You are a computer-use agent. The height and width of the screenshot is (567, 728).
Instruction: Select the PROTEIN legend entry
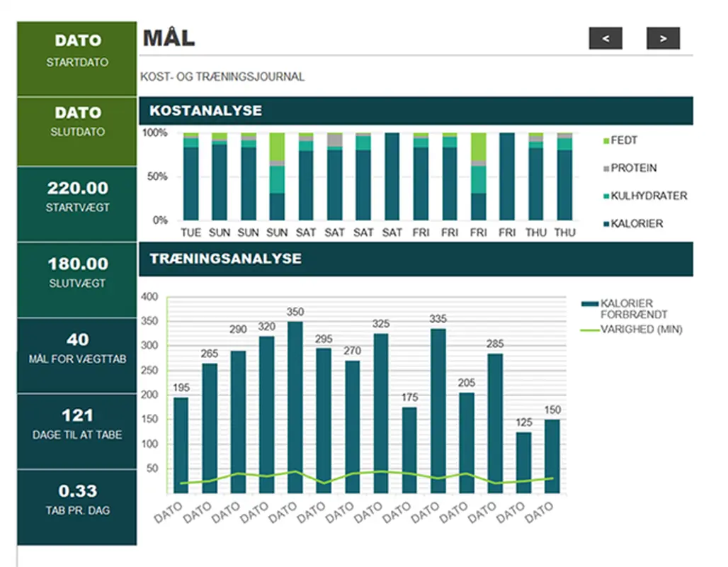[633, 168]
